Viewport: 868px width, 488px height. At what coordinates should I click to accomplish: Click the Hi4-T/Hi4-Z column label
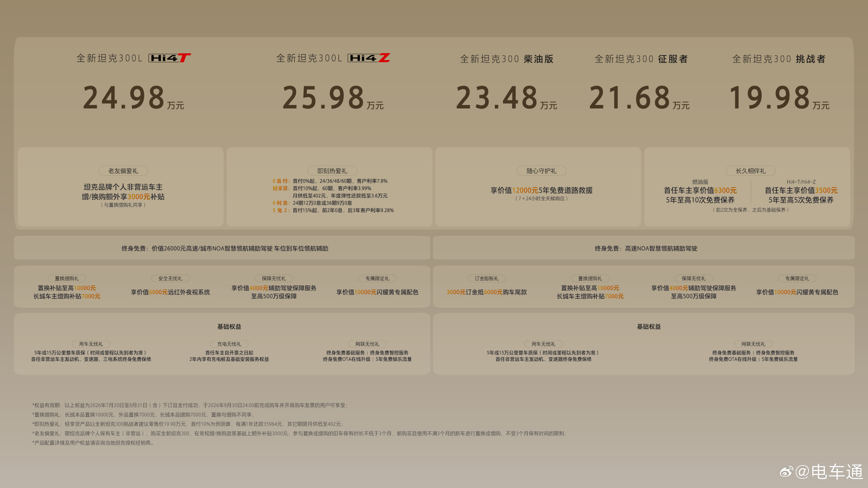[801, 182]
